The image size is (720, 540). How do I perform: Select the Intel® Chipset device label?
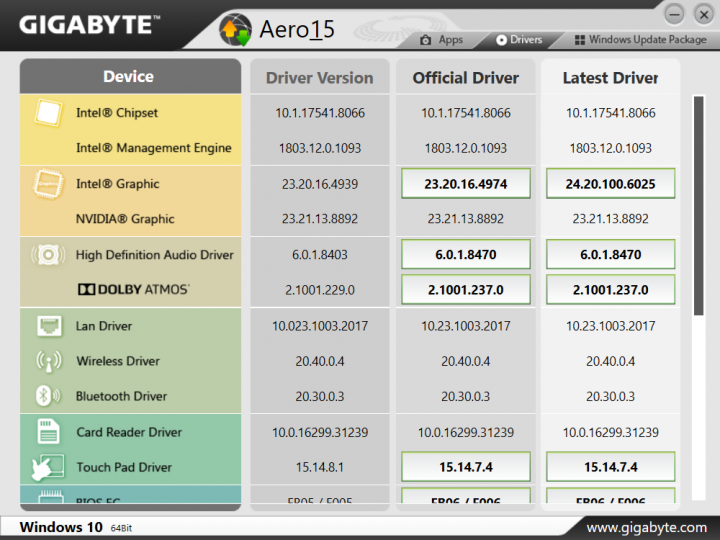coord(117,112)
